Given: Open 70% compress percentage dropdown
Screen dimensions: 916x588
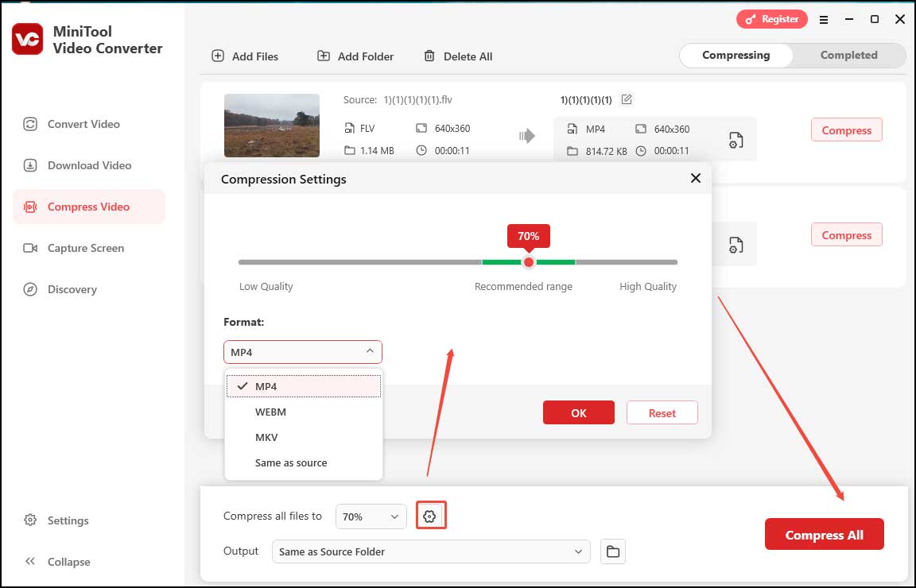Looking at the screenshot, I should pyautogui.click(x=371, y=516).
